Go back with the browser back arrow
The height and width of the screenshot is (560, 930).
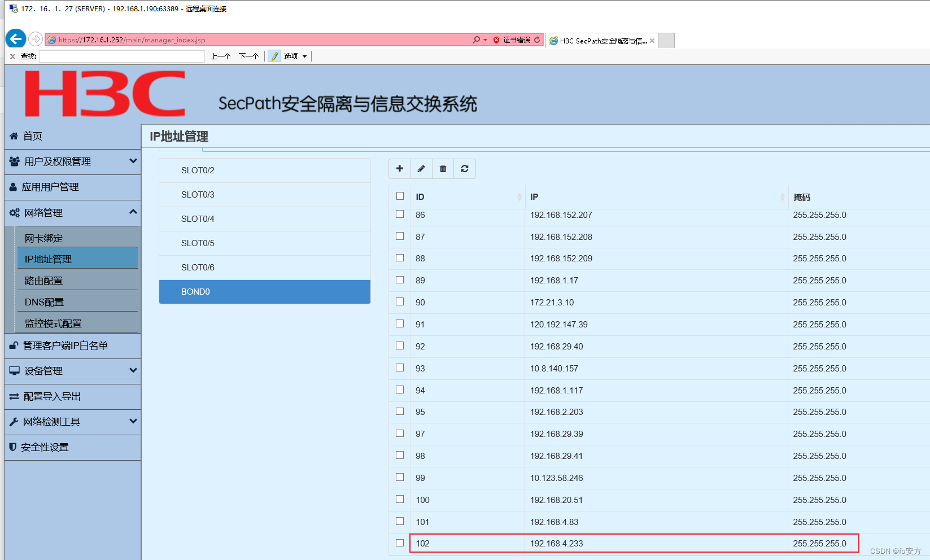[16, 39]
